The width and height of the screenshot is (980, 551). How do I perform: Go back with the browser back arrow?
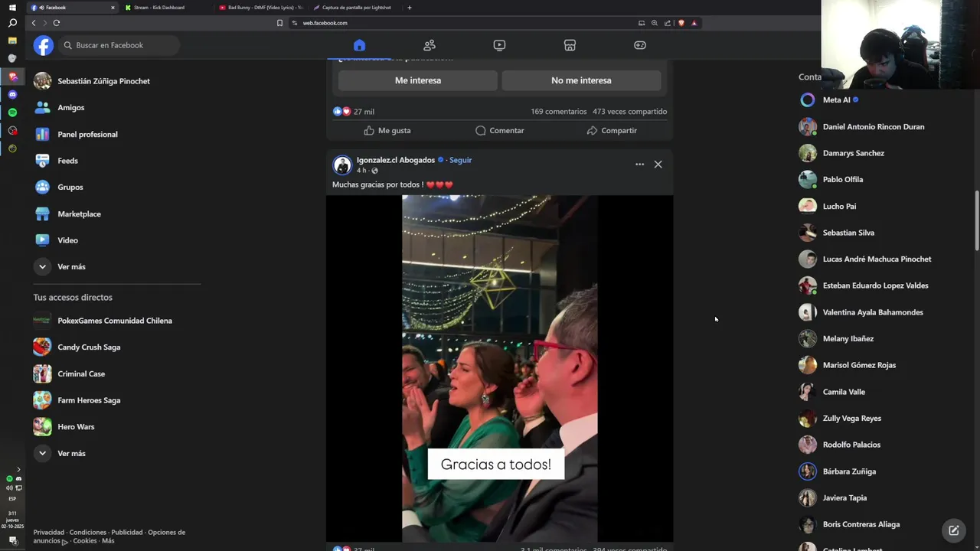coord(33,23)
